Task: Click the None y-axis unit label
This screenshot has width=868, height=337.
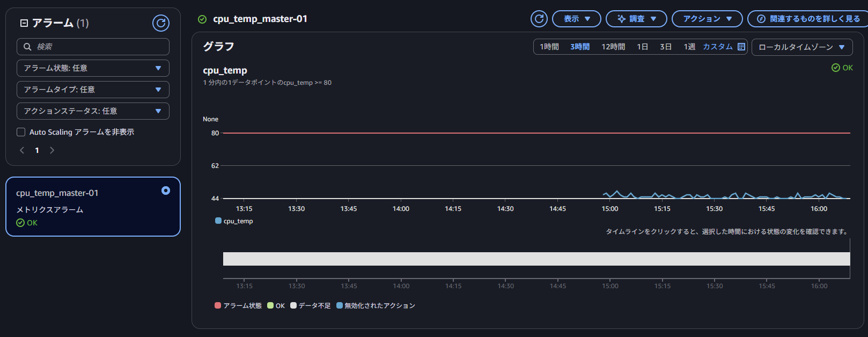Action: click(210, 119)
